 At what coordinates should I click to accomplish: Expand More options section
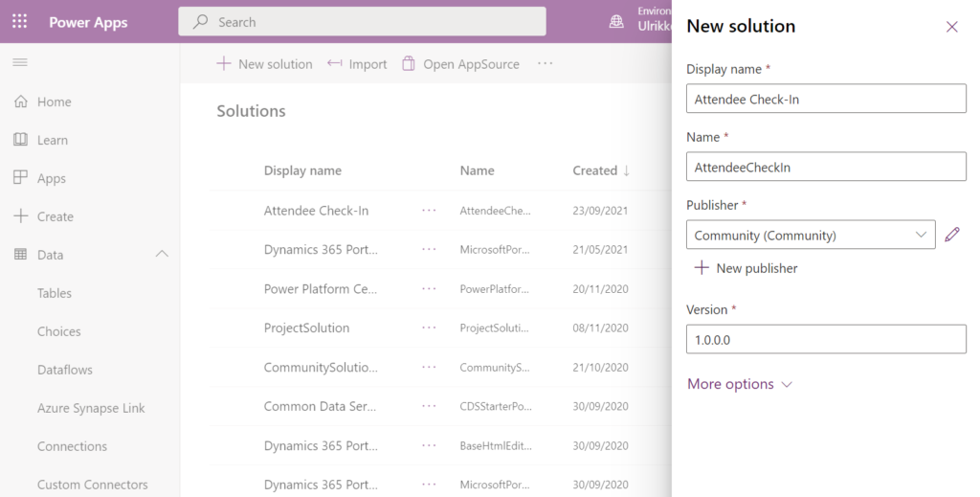(740, 384)
